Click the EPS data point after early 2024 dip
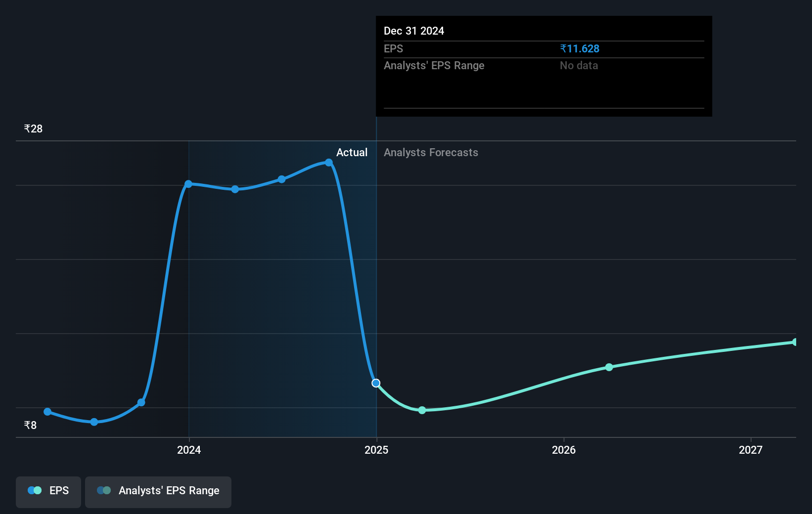 pos(235,189)
